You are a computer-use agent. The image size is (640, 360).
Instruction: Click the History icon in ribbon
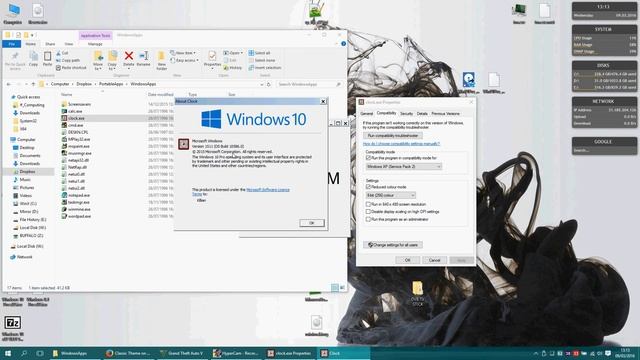[x=233, y=68]
